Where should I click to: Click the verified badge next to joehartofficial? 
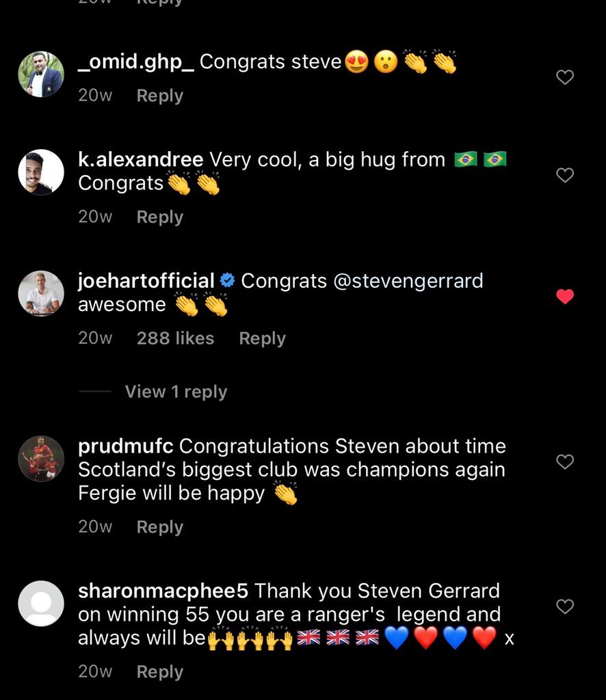[228, 280]
